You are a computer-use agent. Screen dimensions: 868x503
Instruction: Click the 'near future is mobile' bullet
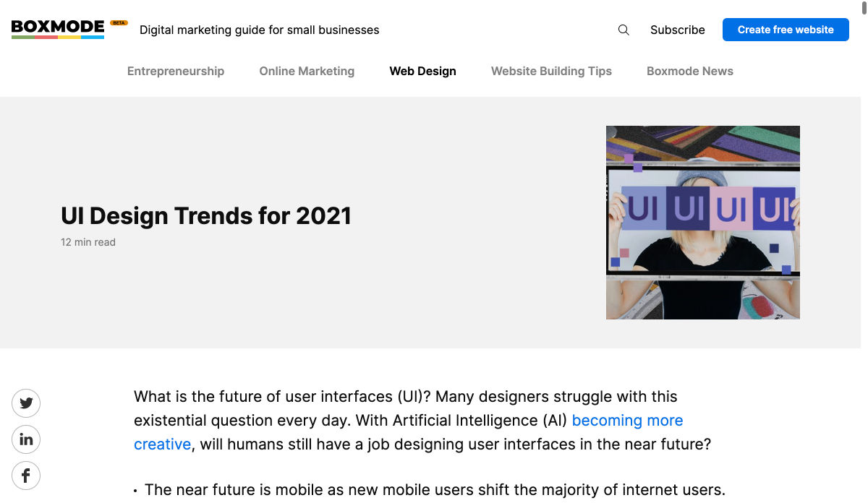[x=430, y=490]
